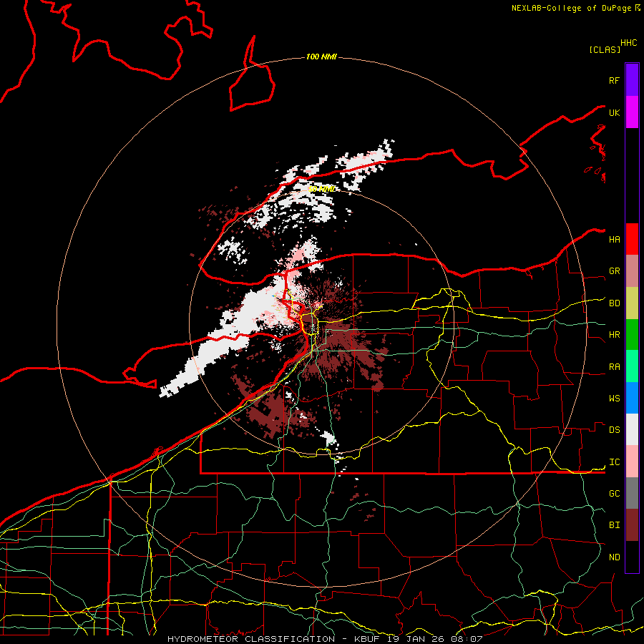
Task: Click the UK magenta legend swatch
Action: [x=632, y=112]
